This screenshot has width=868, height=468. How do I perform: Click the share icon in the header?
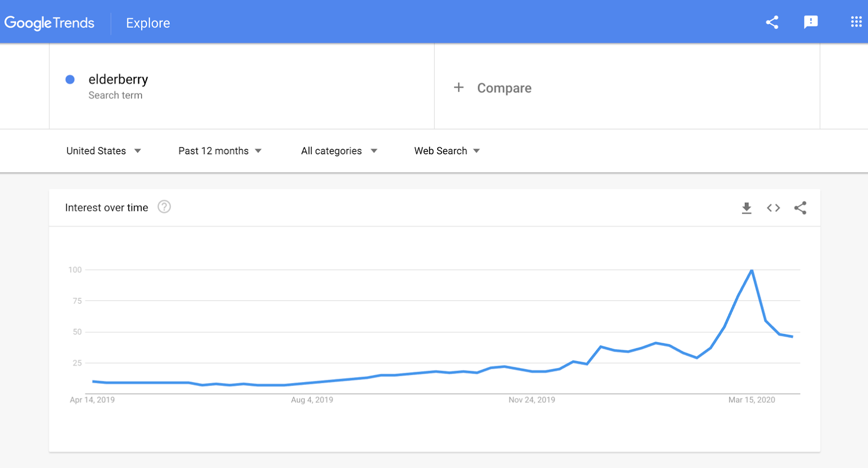tap(772, 22)
